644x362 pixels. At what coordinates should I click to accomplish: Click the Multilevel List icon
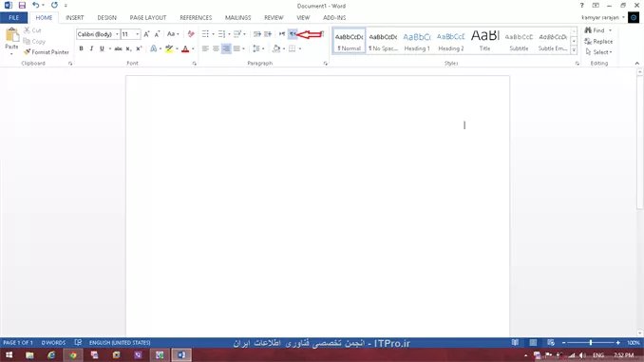click(x=237, y=34)
